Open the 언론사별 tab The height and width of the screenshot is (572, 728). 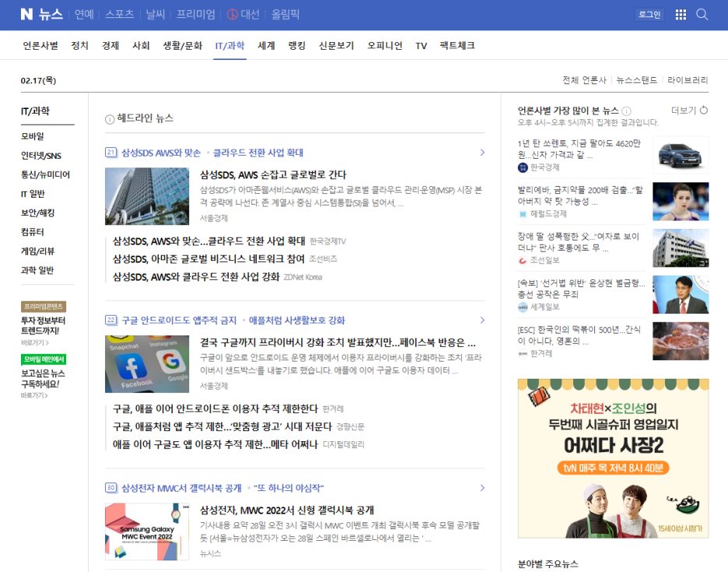40,46
